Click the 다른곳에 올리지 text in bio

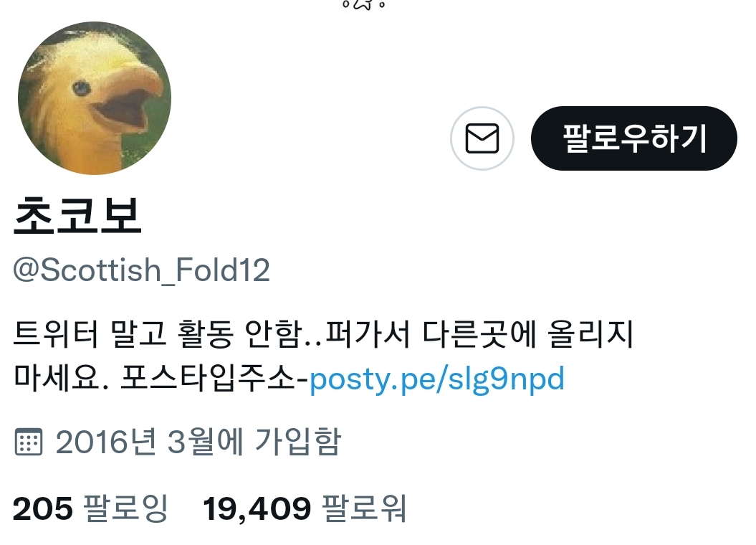[528, 333]
